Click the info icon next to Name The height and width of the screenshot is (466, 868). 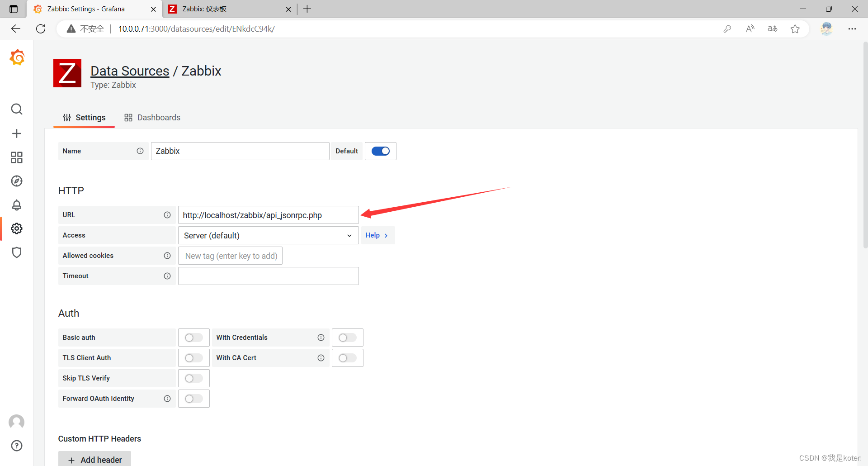(x=140, y=151)
